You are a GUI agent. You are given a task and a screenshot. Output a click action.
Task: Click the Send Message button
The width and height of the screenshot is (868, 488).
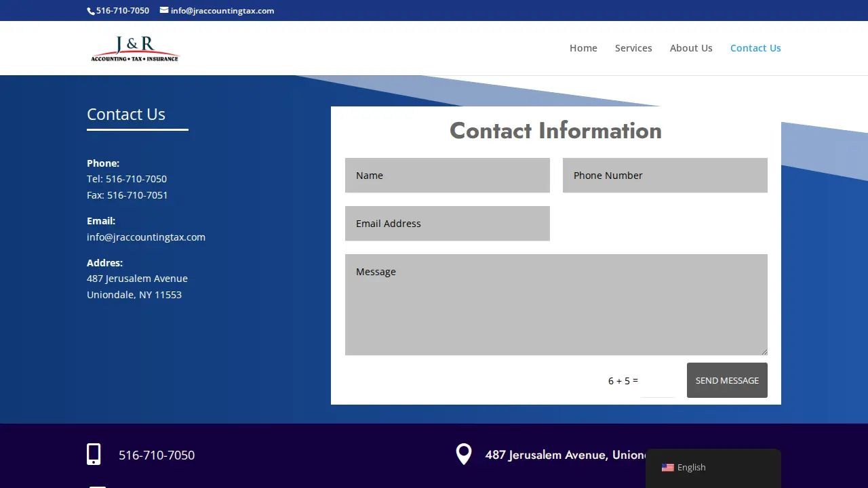click(727, 380)
